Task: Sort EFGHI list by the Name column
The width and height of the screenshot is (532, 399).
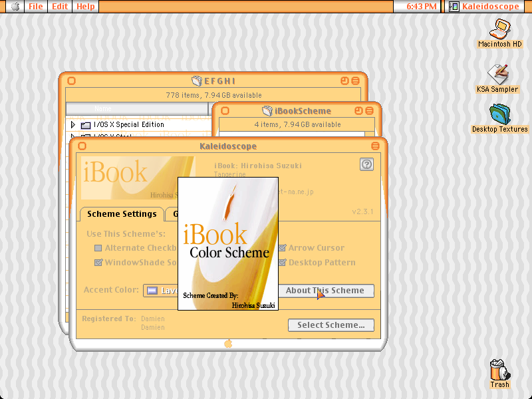Action: click(x=137, y=108)
